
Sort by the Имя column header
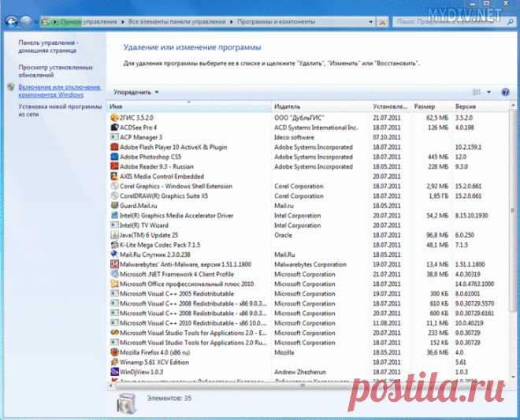189,106
